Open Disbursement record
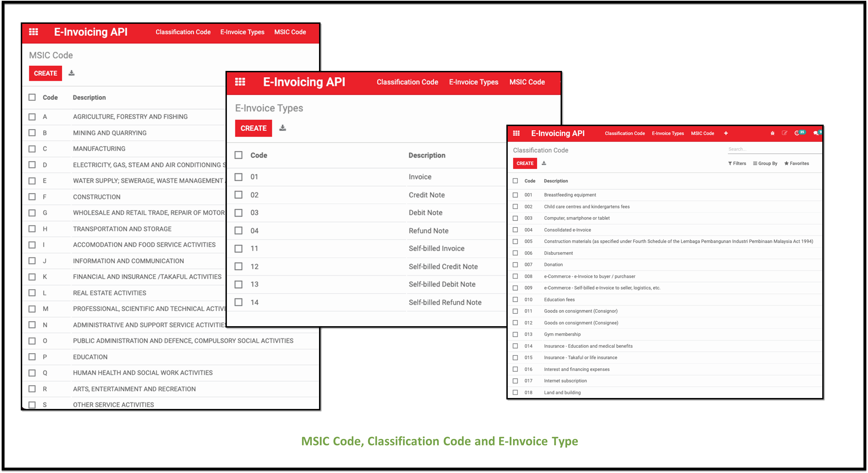 click(558, 253)
